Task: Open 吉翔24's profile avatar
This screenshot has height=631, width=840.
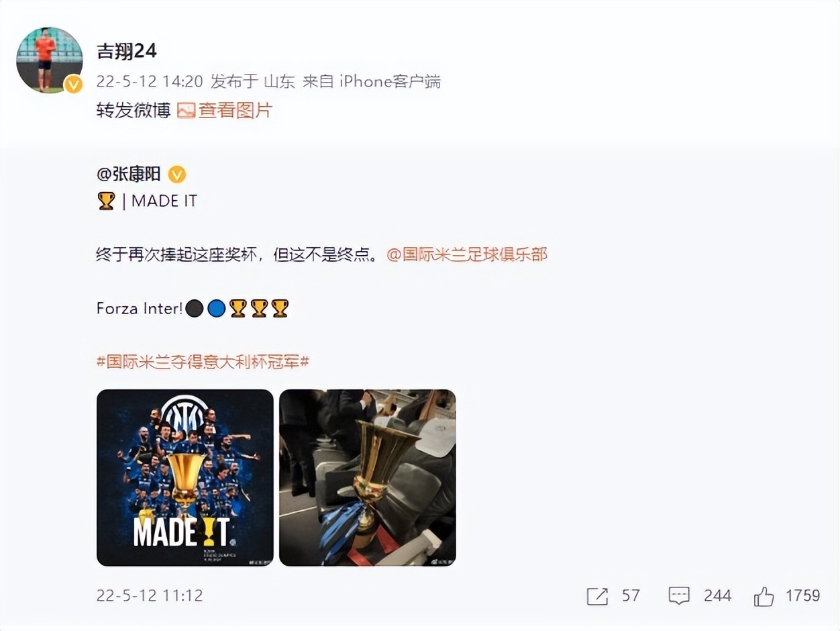Action: 50,60
